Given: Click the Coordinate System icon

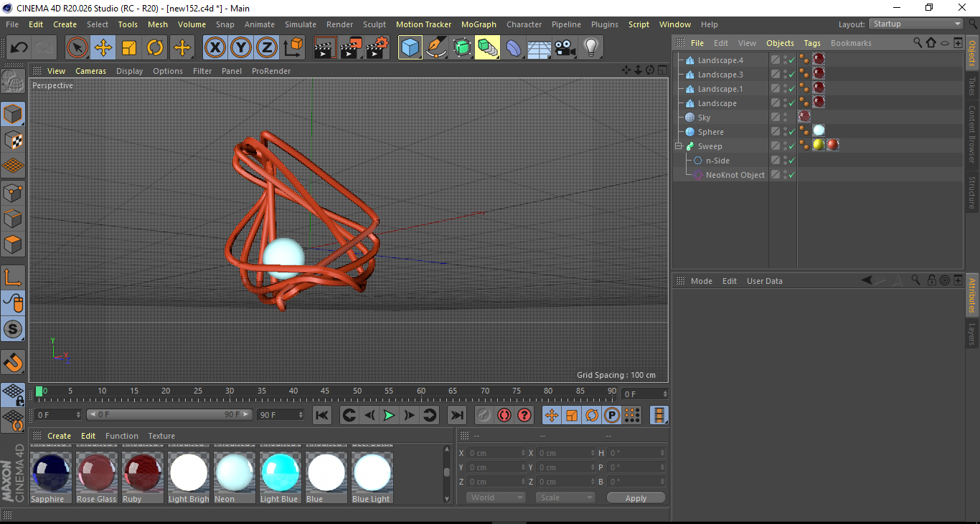Looking at the screenshot, I should 293,48.
